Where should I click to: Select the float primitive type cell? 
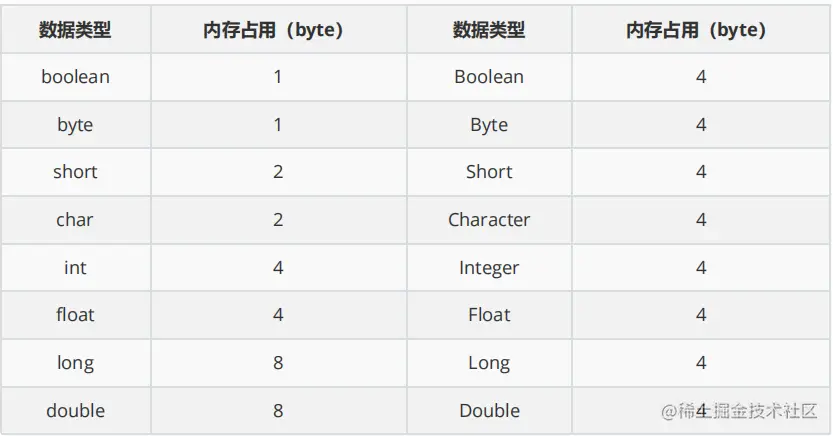click(75, 315)
